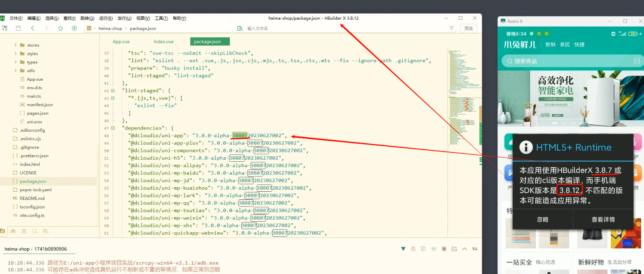Click the bookmark star icon
This screenshot has width=644, height=274.
pyautogui.click(x=60, y=28)
